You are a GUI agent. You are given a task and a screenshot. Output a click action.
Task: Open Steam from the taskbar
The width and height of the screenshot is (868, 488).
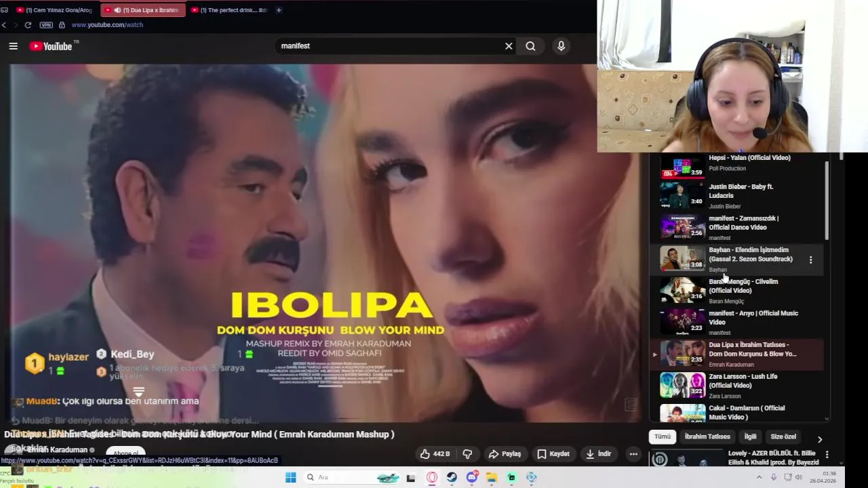click(x=452, y=478)
